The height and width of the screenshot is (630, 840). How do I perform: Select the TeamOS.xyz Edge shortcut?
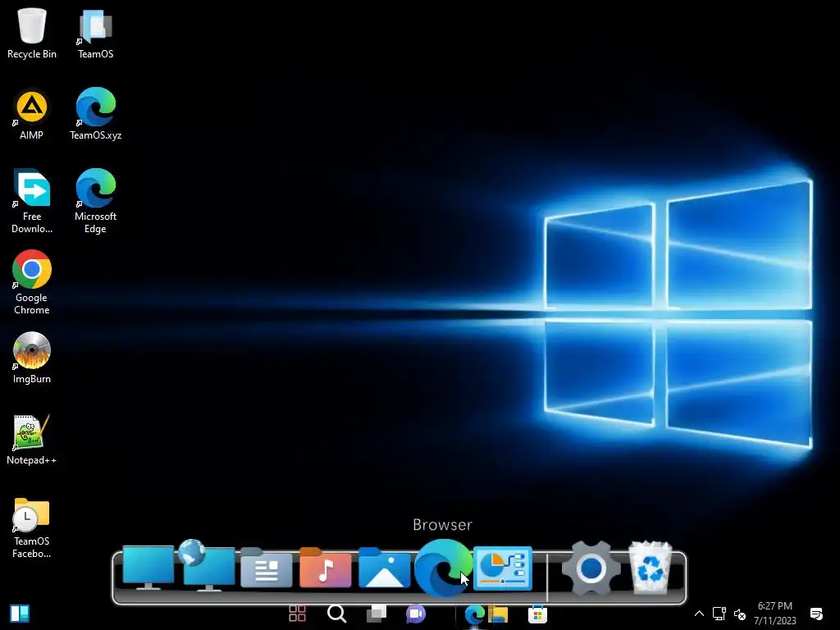(95, 113)
